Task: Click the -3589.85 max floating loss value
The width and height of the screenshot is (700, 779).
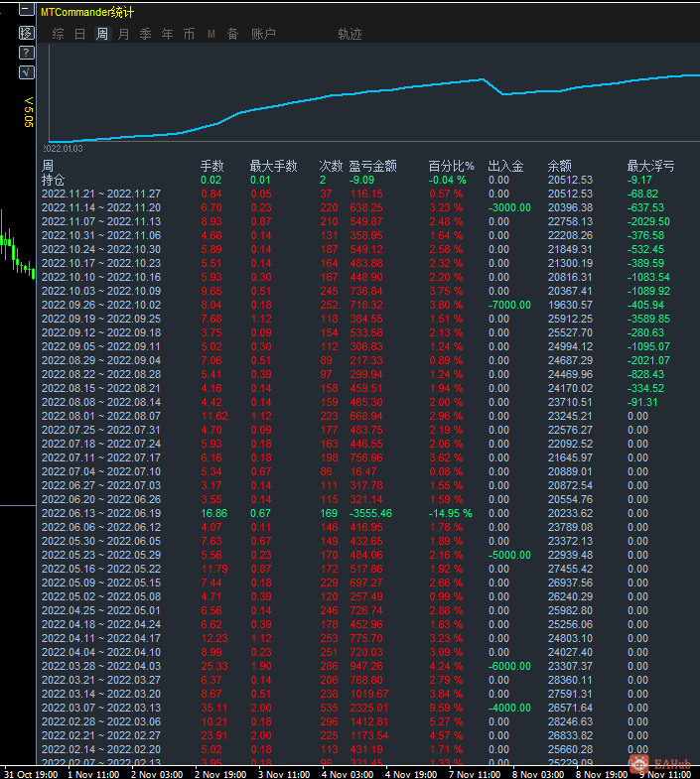Action: (648, 319)
